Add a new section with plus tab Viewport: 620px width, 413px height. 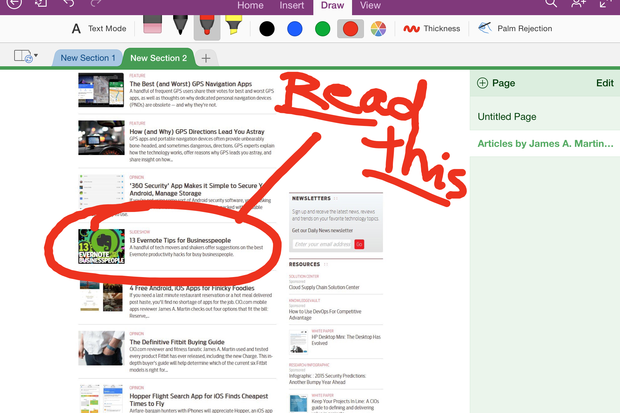point(206,58)
